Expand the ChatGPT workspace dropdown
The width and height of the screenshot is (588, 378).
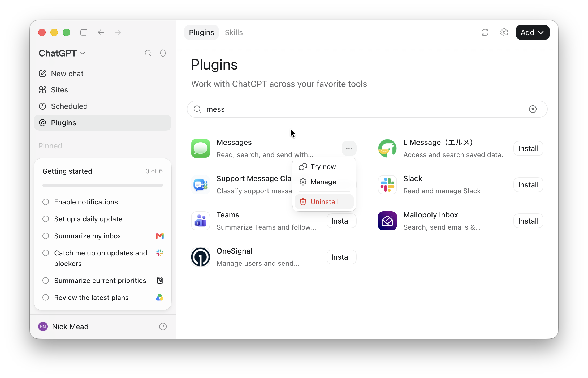click(62, 53)
